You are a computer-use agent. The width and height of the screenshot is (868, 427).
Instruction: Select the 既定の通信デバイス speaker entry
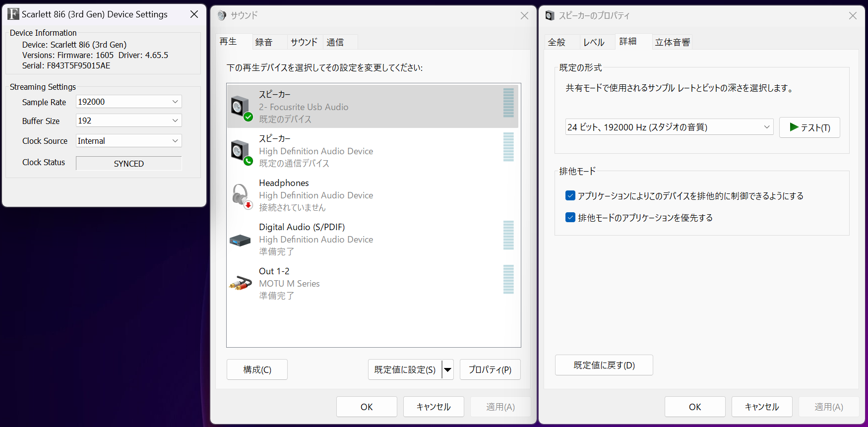[372, 151]
